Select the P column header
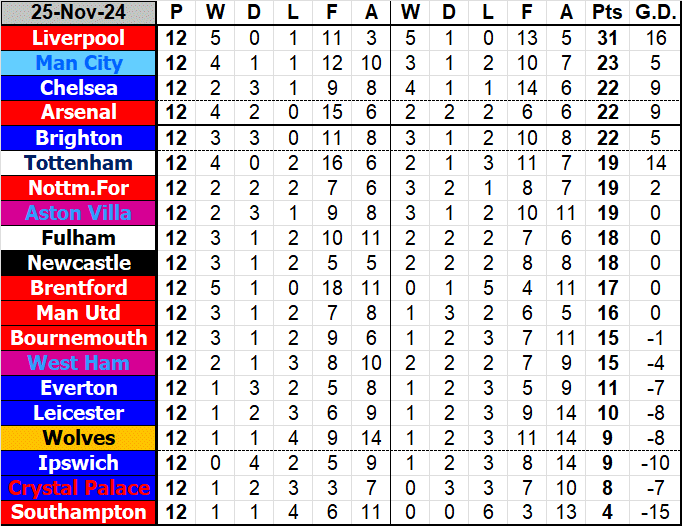This screenshot has height=526, width=682. click(177, 14)
